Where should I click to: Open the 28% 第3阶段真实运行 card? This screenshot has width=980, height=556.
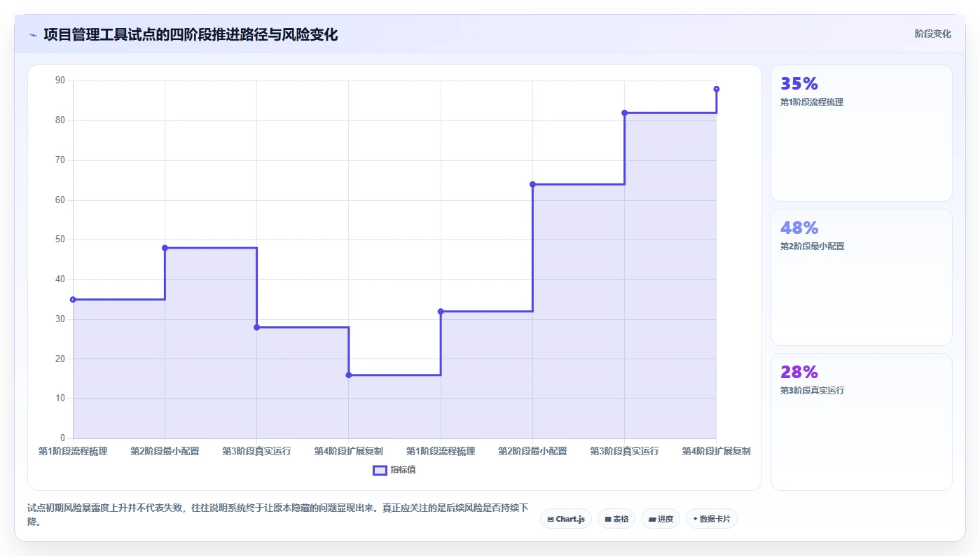click(x=862, y=422)
